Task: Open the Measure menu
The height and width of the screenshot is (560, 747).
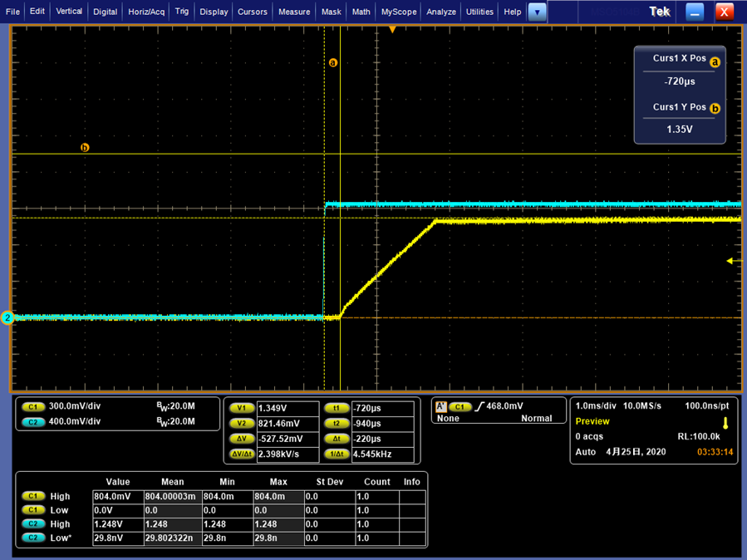Action: (x=294, y=12)
